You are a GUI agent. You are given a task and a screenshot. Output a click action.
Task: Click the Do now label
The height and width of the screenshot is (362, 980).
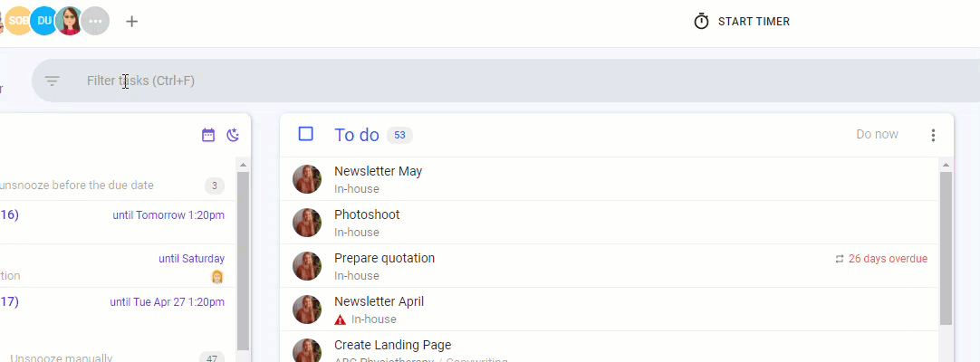(x=877, y=134)
